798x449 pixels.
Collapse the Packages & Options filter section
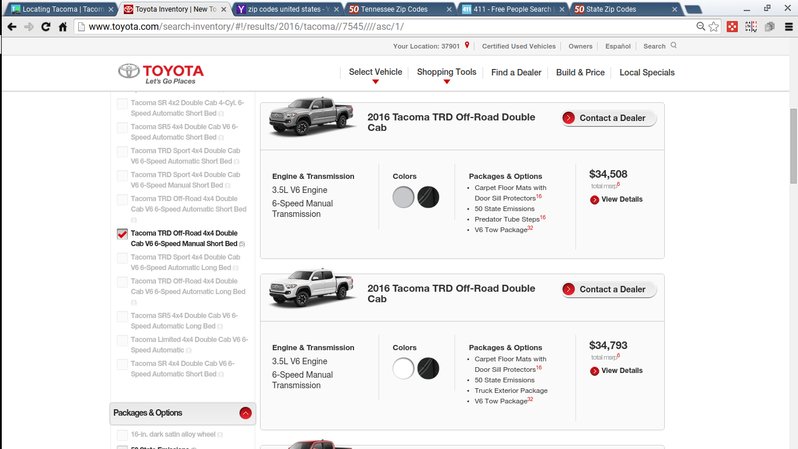(x=245, y=413)
